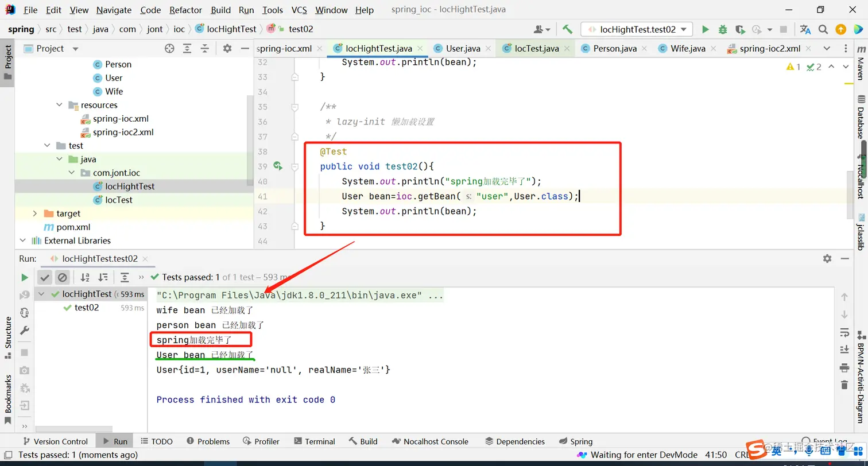Open the Translate icon in the toolbar
The width and height of the screenshot is (868, 466).
(x=805, y=29)
